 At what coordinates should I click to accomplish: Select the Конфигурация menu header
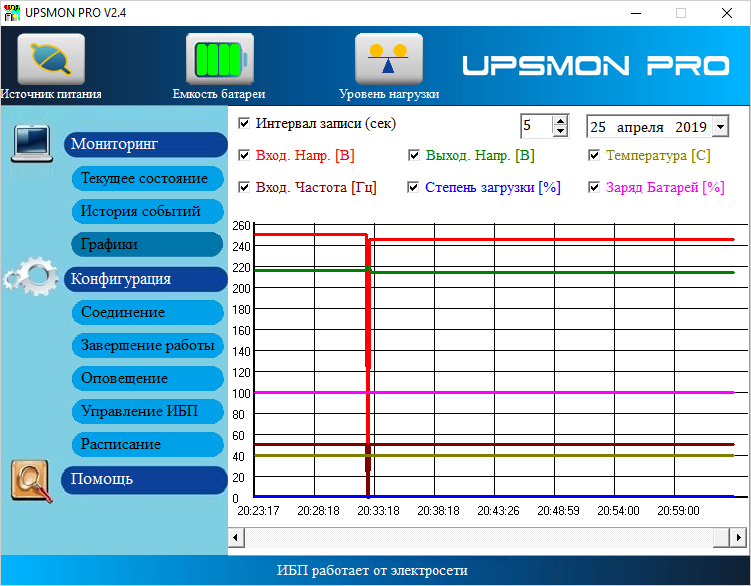pos(145,279)
